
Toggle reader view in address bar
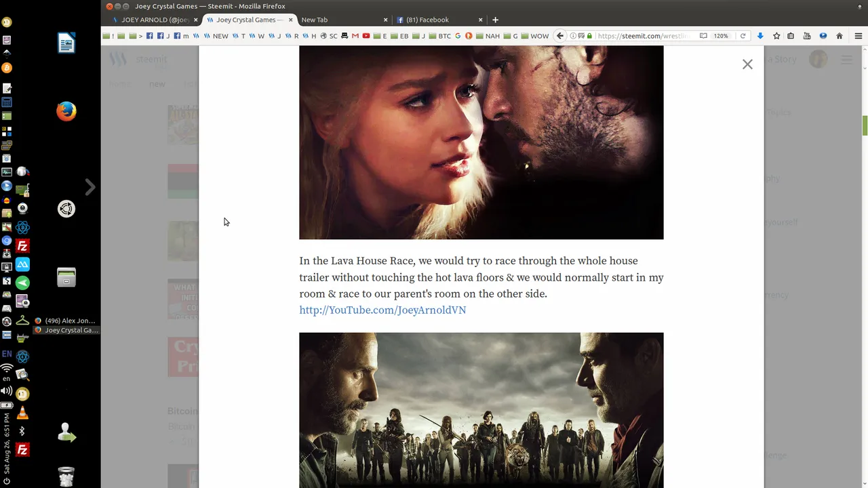pos(703,36)
